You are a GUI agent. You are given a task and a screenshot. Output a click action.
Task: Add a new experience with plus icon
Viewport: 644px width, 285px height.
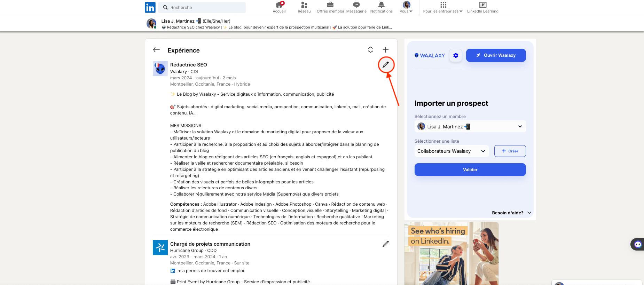tap(386, 50)
